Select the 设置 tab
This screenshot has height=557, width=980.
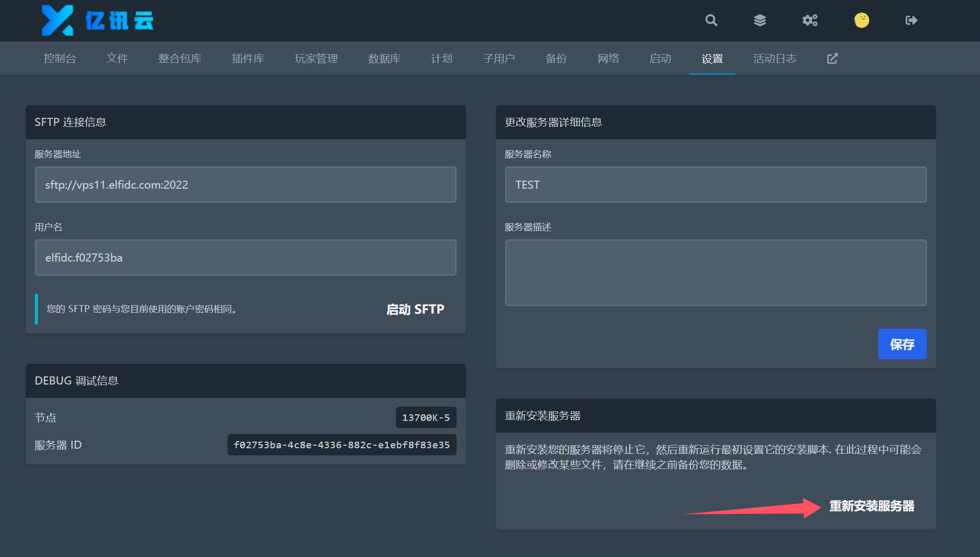click(x=712, y=59)
